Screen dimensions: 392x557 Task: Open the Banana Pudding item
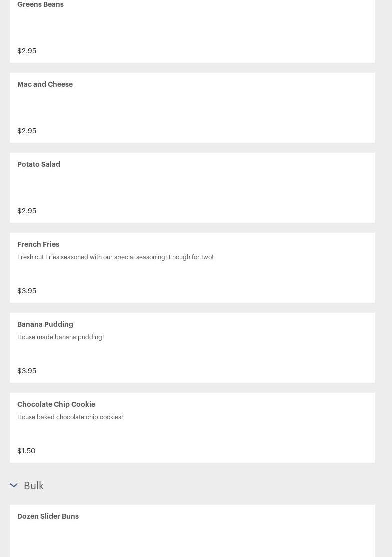click(45, 324)
